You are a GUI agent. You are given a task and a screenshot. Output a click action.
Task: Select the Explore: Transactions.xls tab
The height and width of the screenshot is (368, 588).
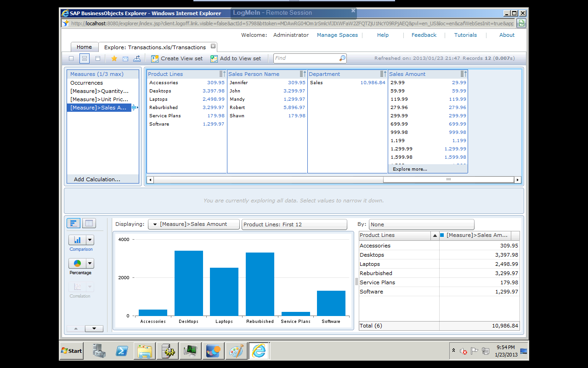(155, 47)
